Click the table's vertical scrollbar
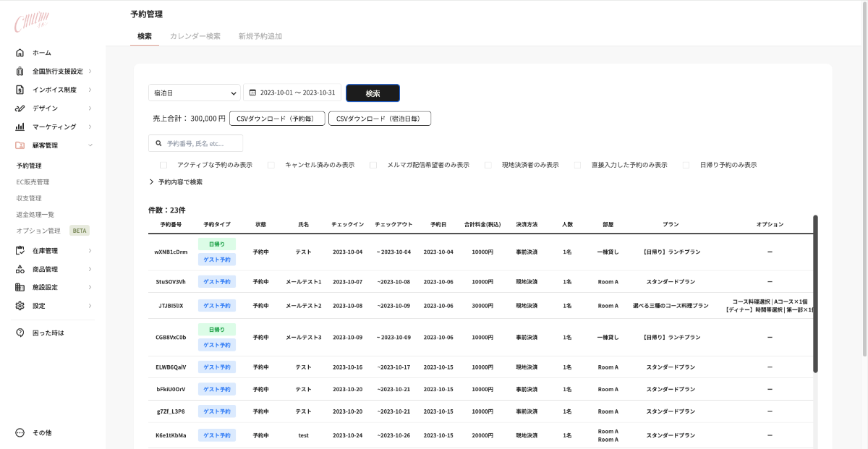The height and width of the screenshot is (449, 868). (815, 293)
